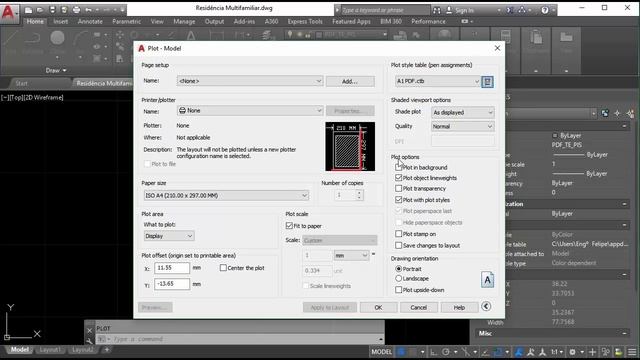Viewport: 640px width, 360px height.
Task: Click Cancel in Plot dialog
Action: pos(418,307)
